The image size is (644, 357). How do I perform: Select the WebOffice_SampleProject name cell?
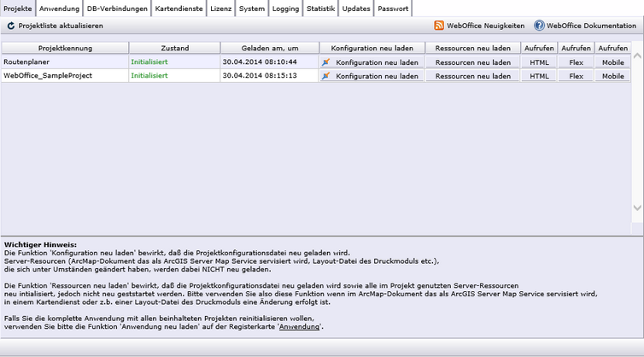coord(65,76)
